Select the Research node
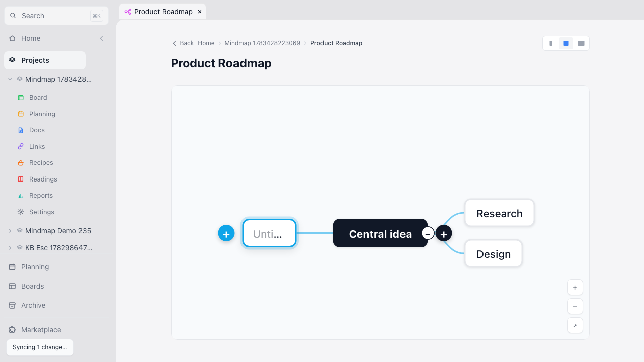 coord(499,213)
